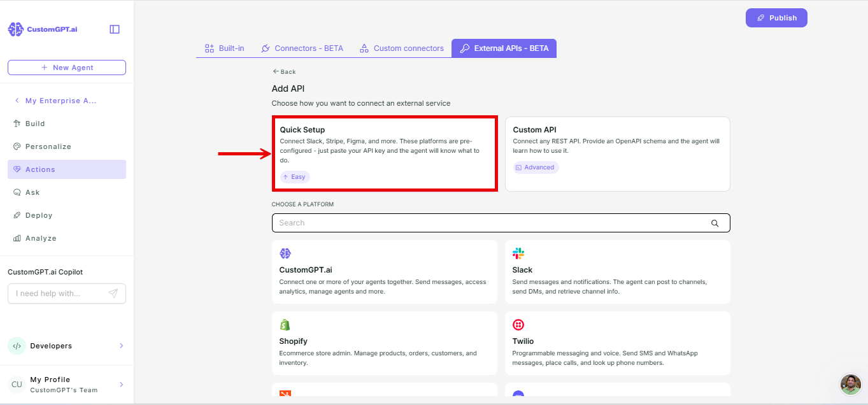Screen dimensions: 868x405
Task: Expand the My Profile chevron
Action: (122, 385)
